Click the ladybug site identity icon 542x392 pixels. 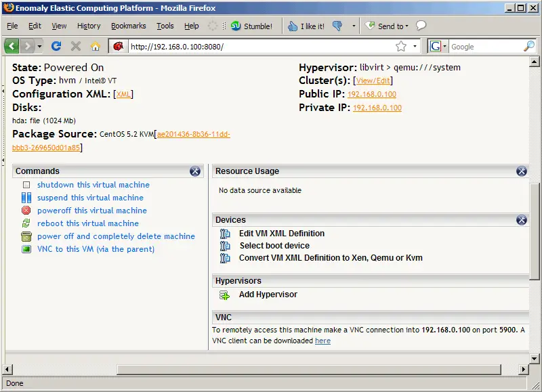(x=118, y=46)
